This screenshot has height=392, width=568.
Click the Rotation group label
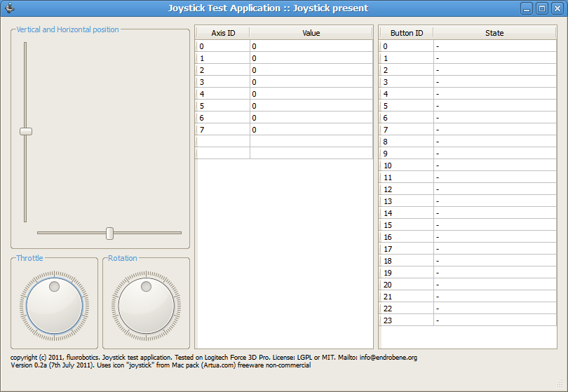click(123, 258)
